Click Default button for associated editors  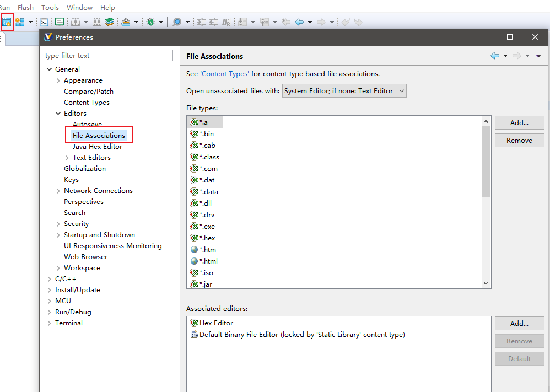pos(520,358)
